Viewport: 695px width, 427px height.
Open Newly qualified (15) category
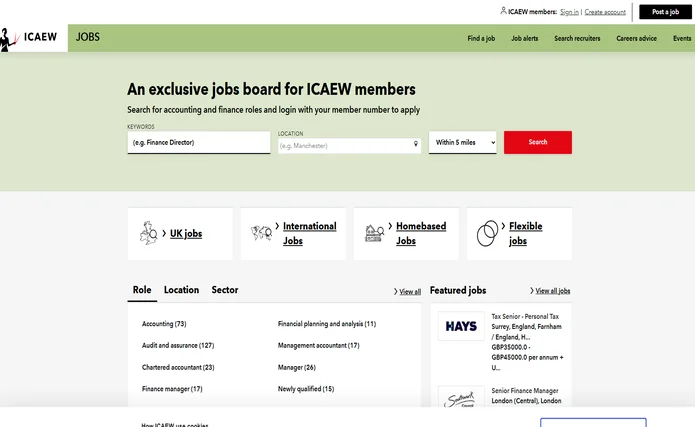coord(306,389)
